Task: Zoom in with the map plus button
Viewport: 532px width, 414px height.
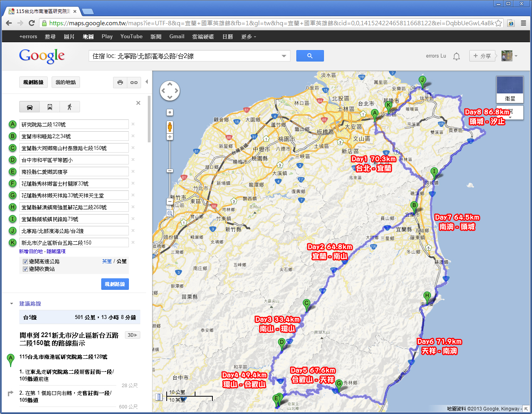Action: (x=170, y=137)
